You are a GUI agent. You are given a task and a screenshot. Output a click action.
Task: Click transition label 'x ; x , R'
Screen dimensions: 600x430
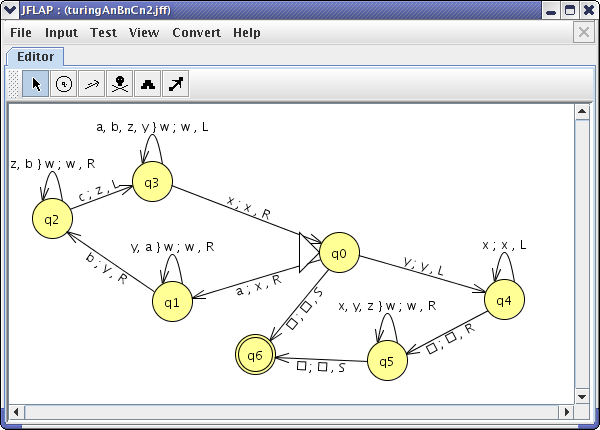click(x=249, y=208)
